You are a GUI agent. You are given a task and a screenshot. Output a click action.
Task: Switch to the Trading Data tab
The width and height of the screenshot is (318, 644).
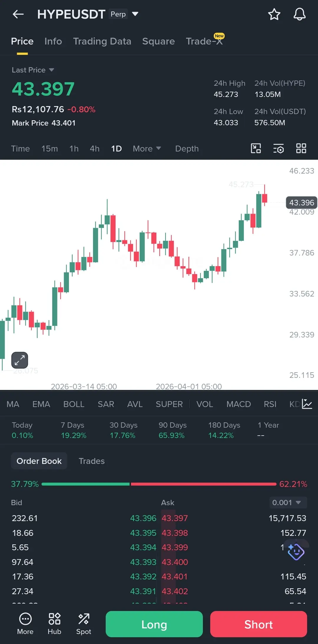pos(102,41)
